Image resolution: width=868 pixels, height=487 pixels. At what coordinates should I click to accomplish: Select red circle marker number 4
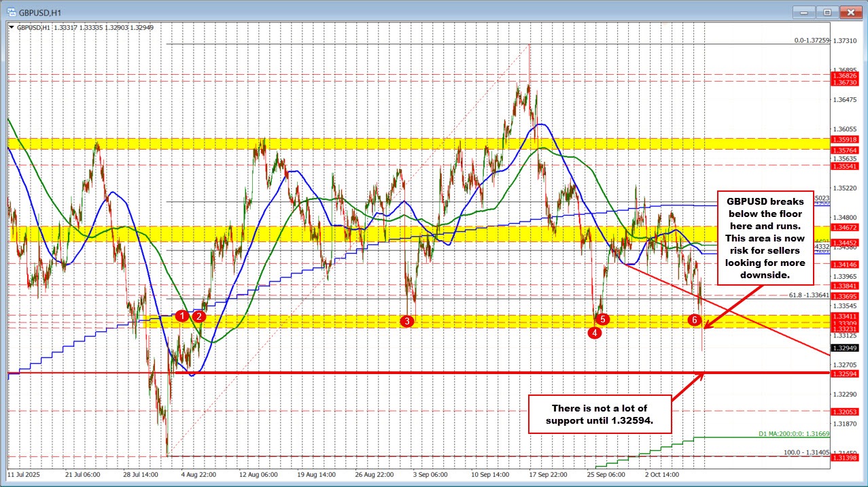(x=595, y=333)
